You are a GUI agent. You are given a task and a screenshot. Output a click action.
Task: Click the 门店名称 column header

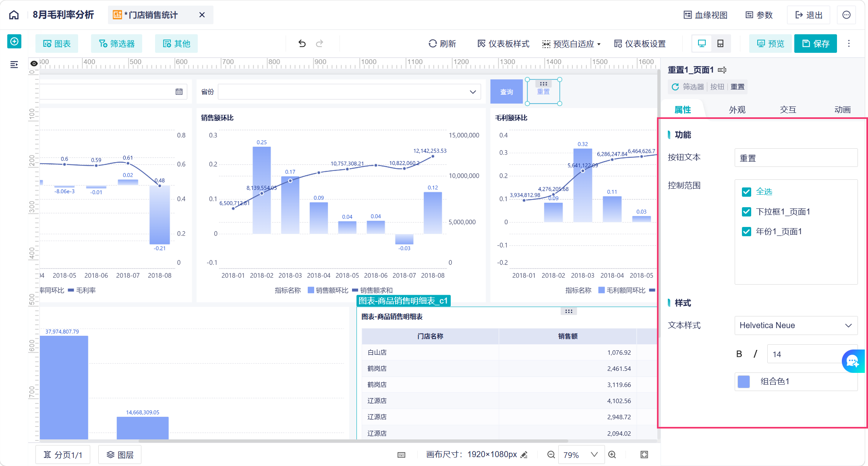(x=430, y=336)
